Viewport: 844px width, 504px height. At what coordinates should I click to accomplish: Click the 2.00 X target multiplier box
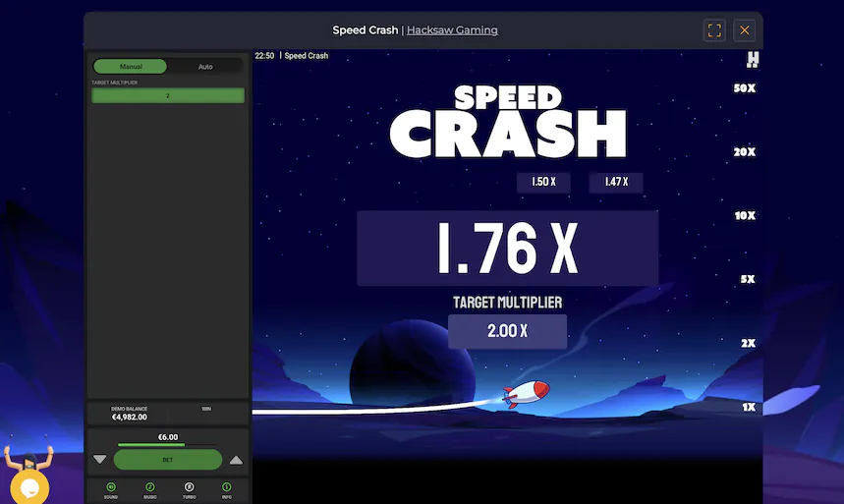508,331
